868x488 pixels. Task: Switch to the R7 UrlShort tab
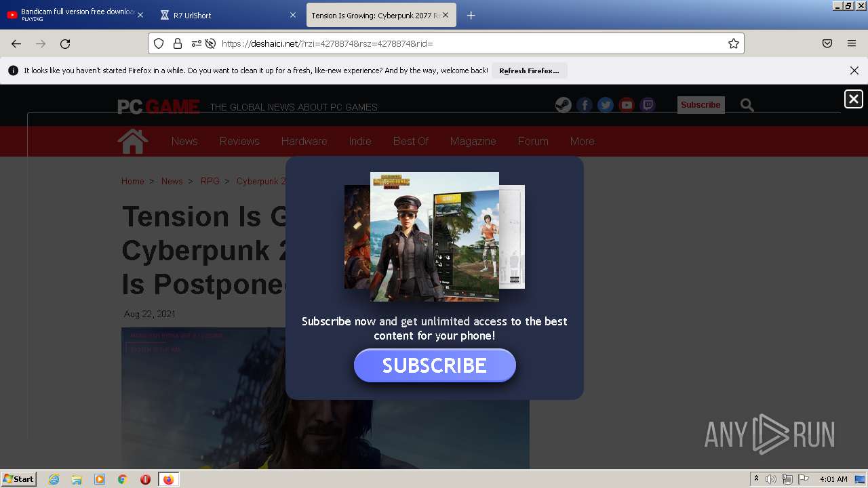[x=228, y=15]
